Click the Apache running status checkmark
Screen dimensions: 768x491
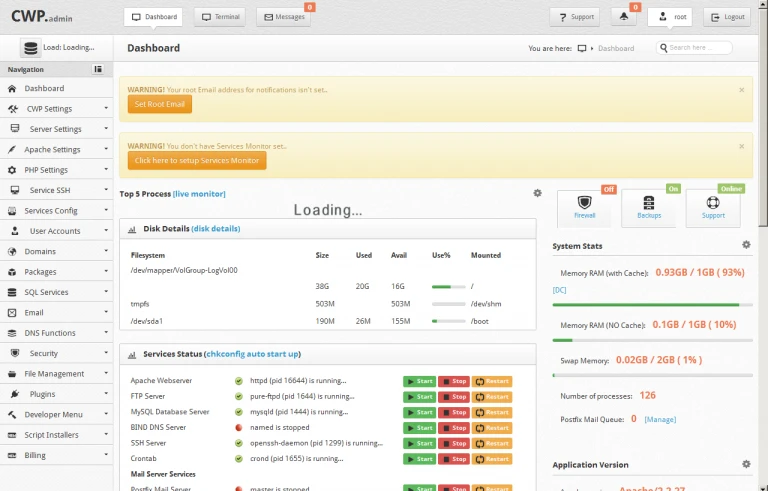click(x=239, y=381)
